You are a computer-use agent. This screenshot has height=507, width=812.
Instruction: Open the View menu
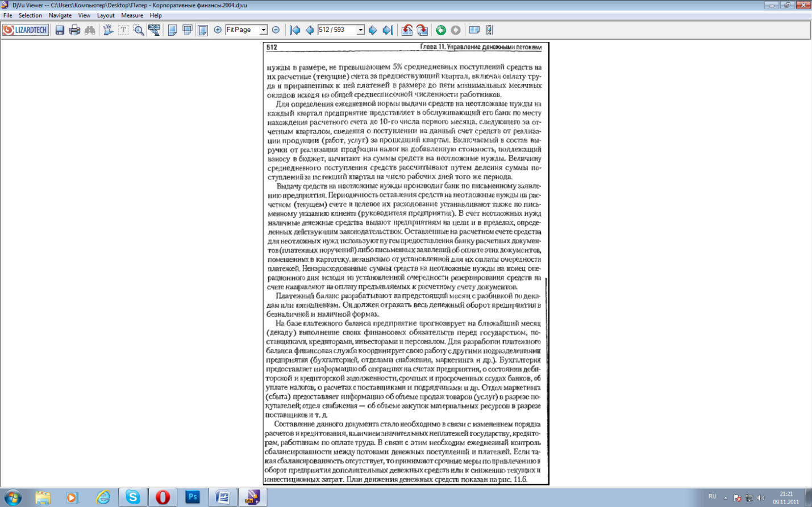tap(84, 15)
